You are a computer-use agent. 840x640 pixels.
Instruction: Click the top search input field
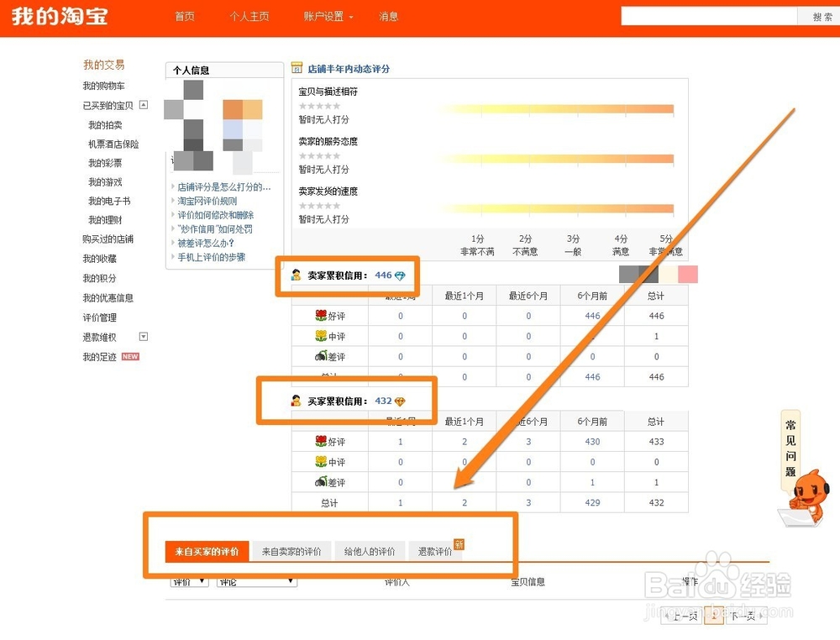(x=709, y=16)
